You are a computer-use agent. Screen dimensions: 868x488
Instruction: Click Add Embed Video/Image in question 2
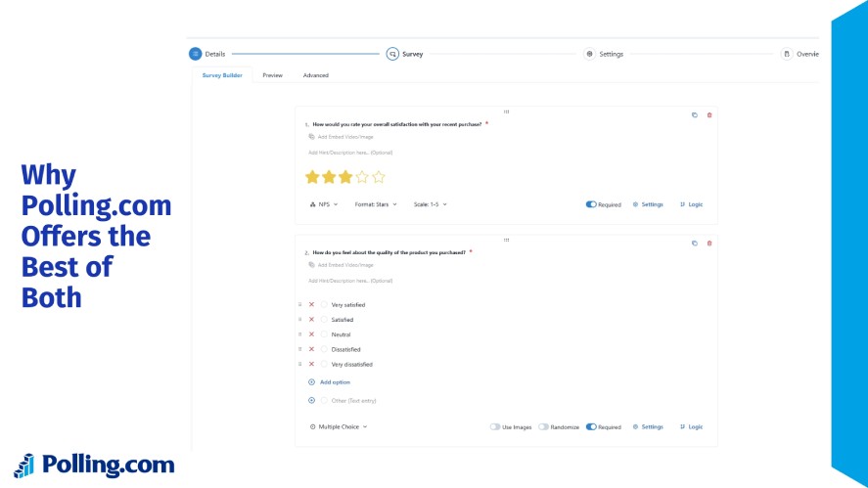click(x=341, y=265)
